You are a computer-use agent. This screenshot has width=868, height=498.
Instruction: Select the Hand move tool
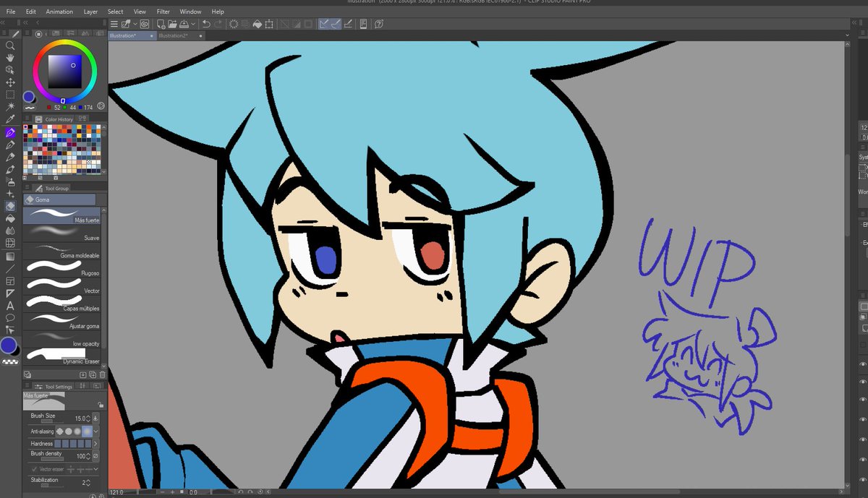coord(10,57)
